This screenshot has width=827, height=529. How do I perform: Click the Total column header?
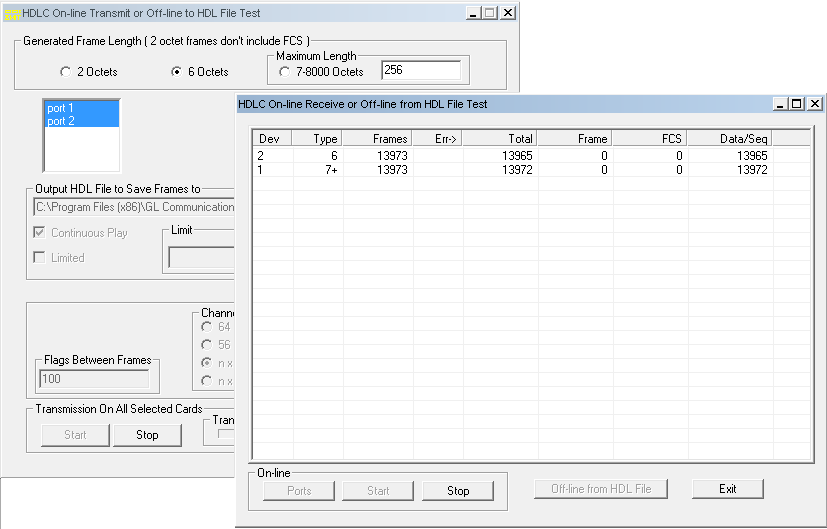pos(500,139)
